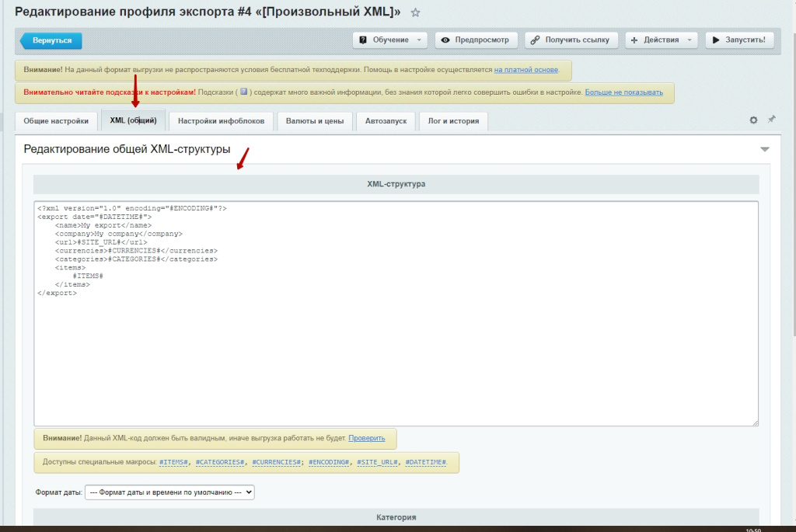Click the eye icon on Предпросмотр

(445, 40)
